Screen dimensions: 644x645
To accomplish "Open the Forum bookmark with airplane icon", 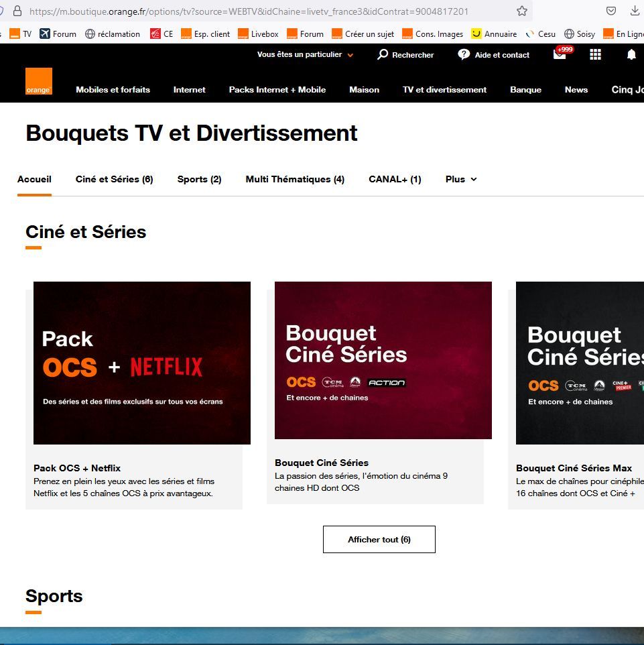I will (x=58, y=34).
